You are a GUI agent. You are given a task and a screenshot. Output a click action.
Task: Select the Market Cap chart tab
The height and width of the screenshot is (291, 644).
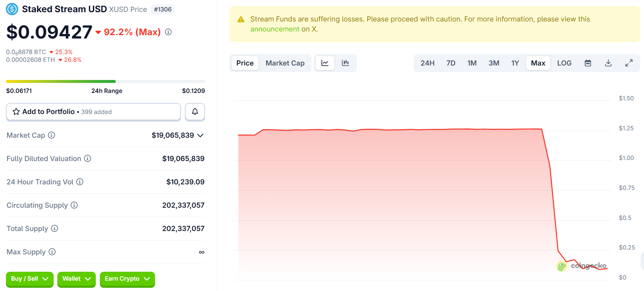click(285, 63)
